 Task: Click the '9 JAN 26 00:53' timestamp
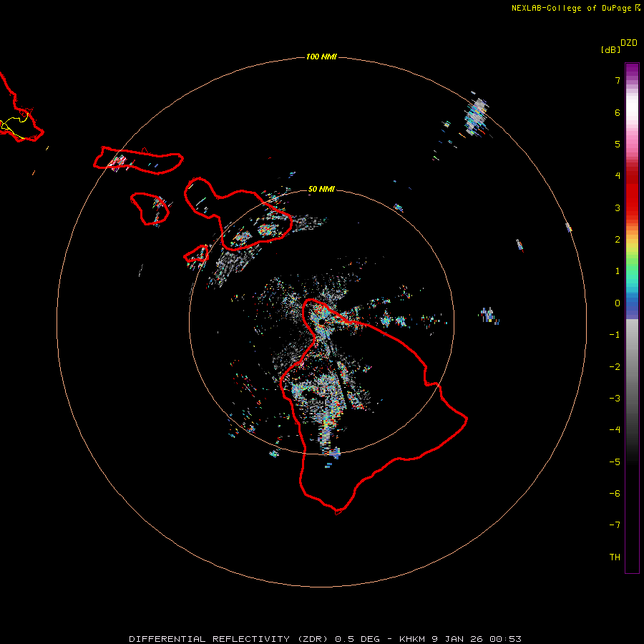point(477,639)
